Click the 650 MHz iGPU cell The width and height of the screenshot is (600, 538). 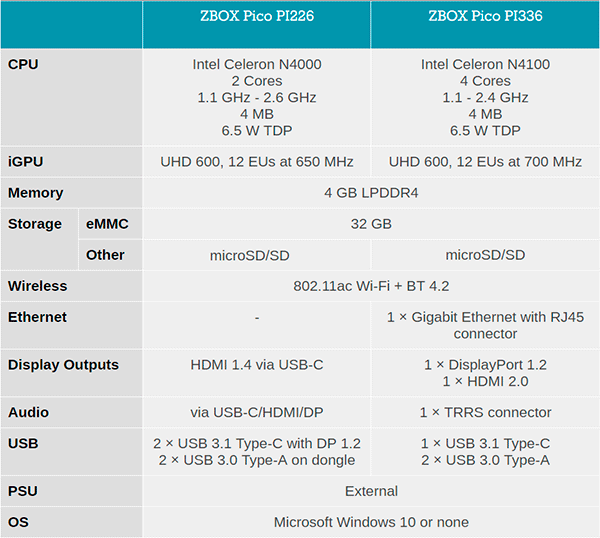[257, 161]
